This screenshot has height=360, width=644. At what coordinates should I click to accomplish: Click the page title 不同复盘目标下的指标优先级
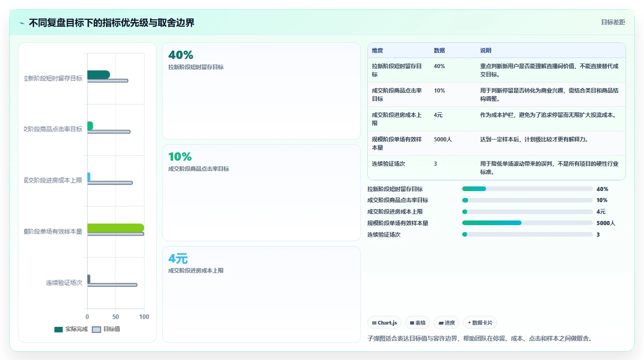coord(111,23)
